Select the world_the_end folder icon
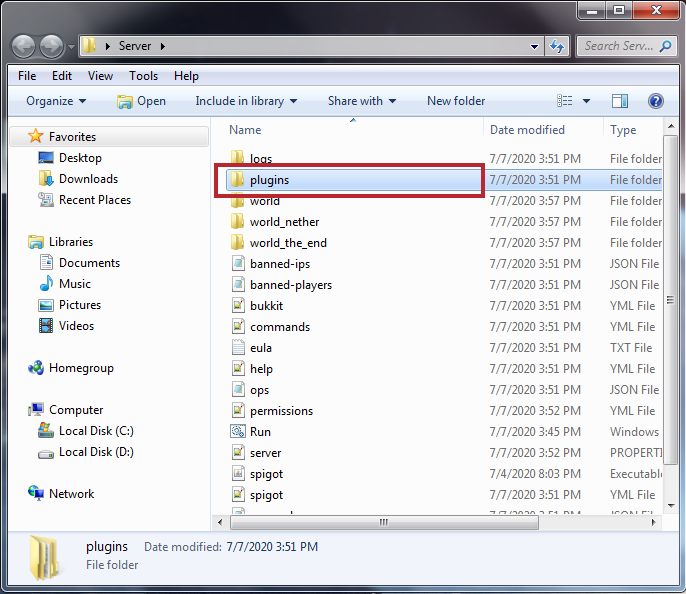Screen dimensions: 686x594 click(x=237, y=242)
